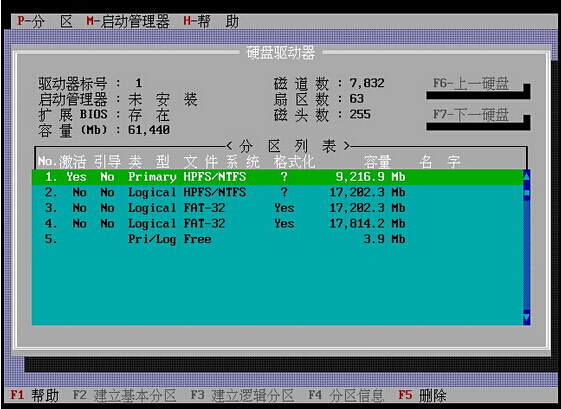Click the scrollbar down arrow

(x=527, y=318)
